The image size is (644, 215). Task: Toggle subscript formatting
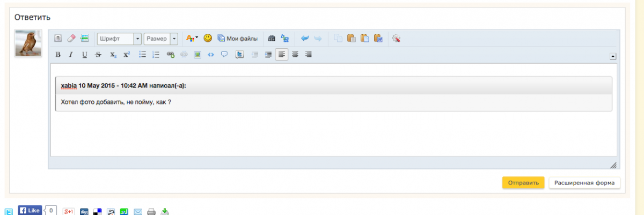point(113,55)
